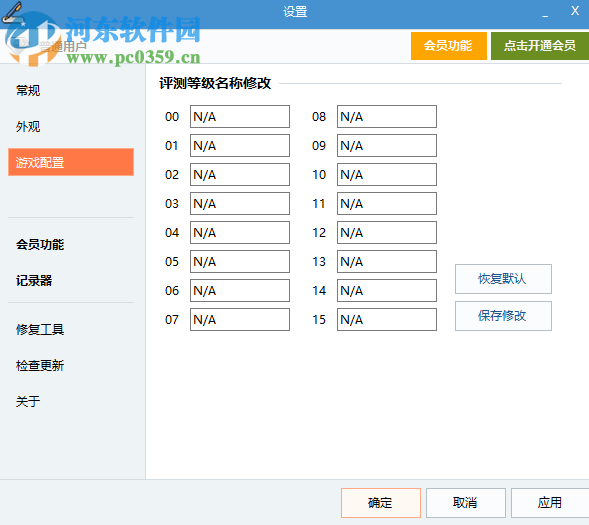Click the level 02 name field
The height and width of the screenshot is (525, 589).
coord(240,174)
